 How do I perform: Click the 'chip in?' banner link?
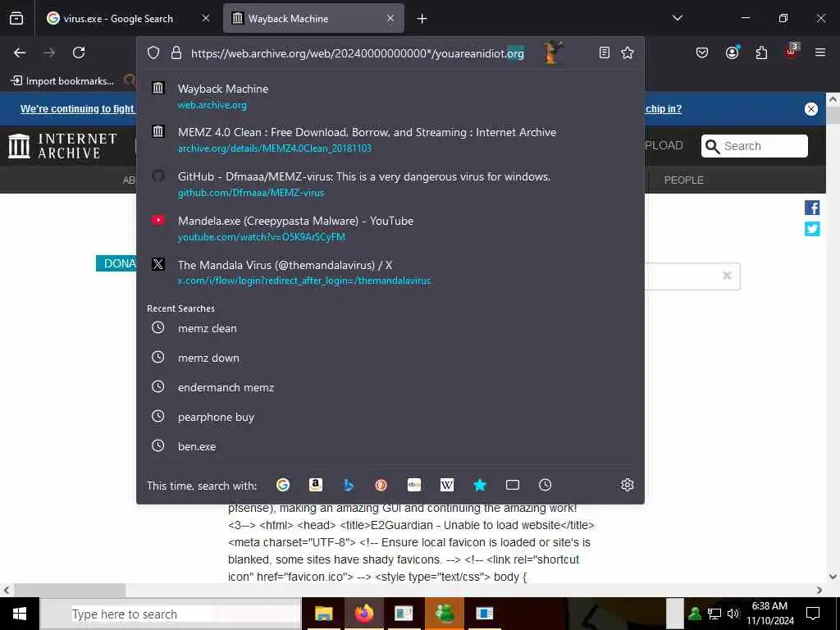click(663, 109)
